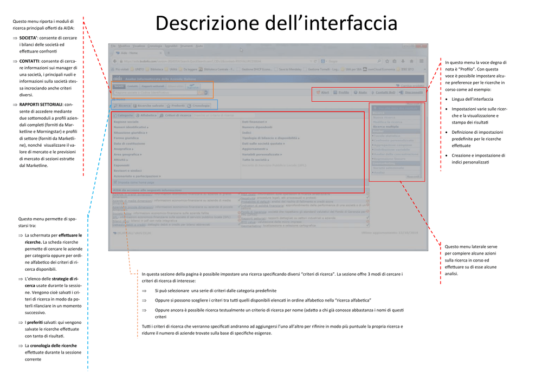Open the Firefox hamburger menu

pyautogui.click(x=421, y=61)
